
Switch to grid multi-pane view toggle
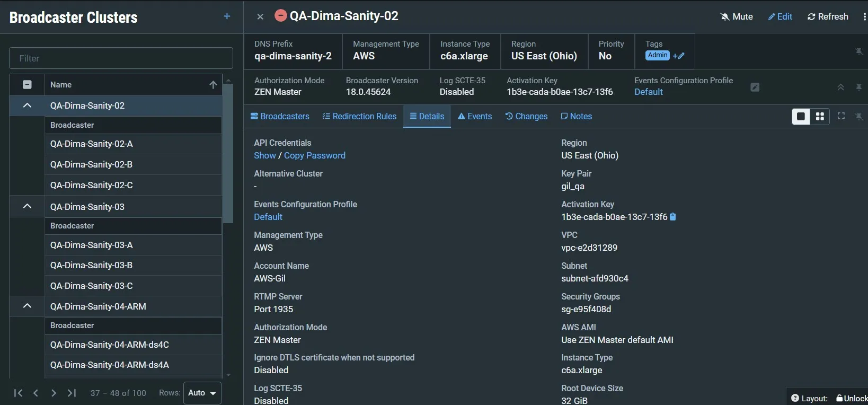pyautogui.click(x=820, y=117)
